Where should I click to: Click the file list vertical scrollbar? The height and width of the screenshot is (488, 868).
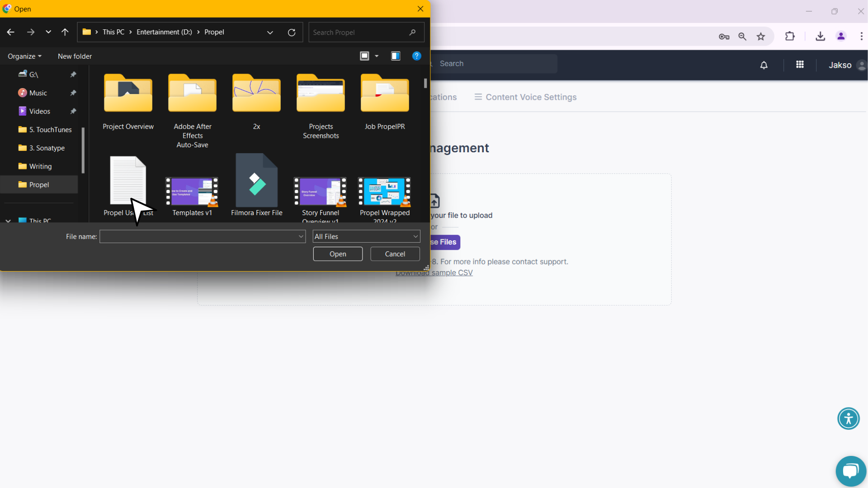[425, 83]
